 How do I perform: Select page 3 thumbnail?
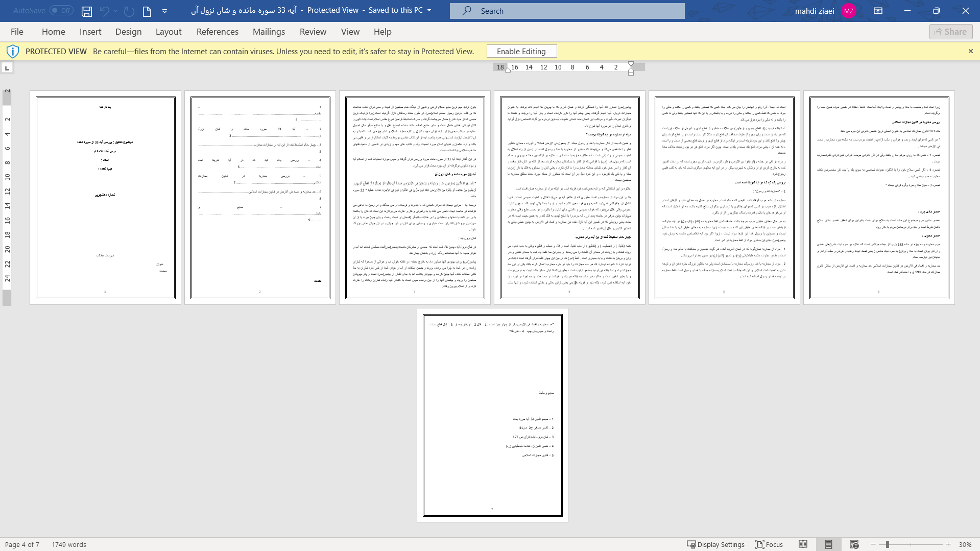tap(415, 198)
